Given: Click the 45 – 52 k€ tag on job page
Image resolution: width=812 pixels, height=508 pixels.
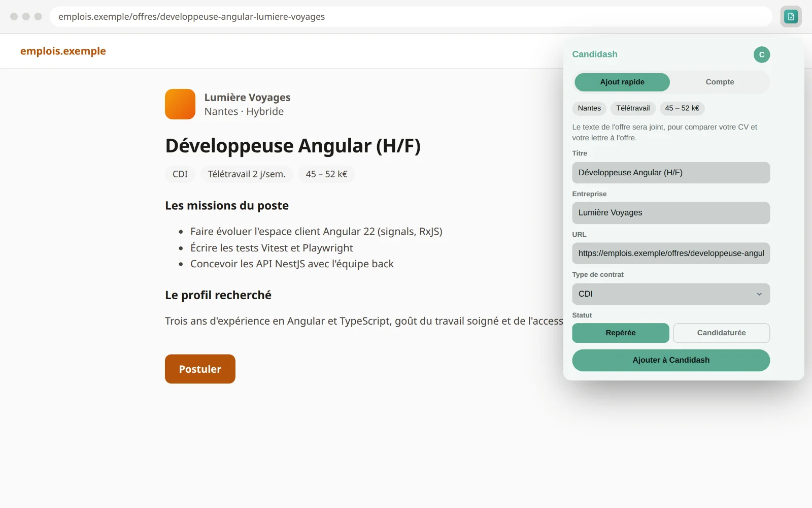Looking at the screenshot, I should click(x=326, y=174).
